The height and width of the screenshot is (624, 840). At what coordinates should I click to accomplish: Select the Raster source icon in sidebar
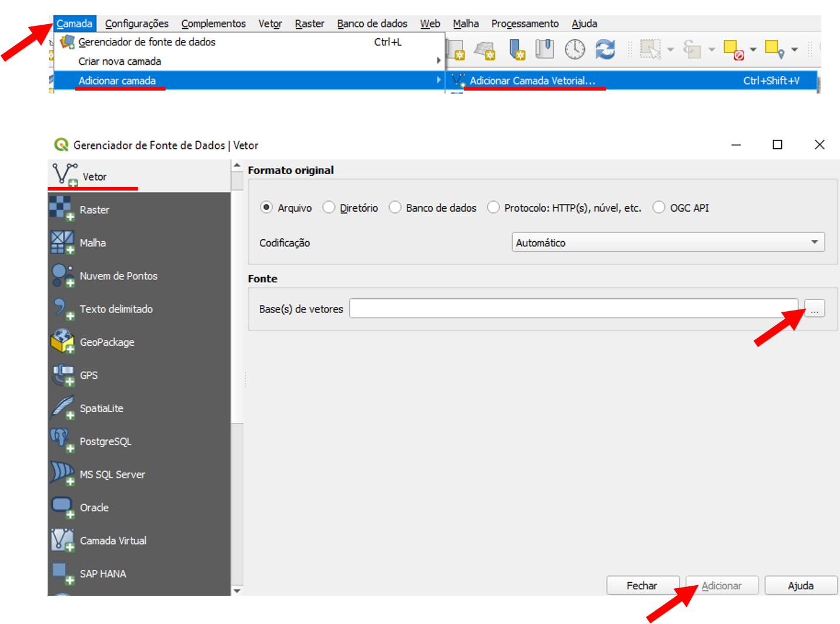62,209
